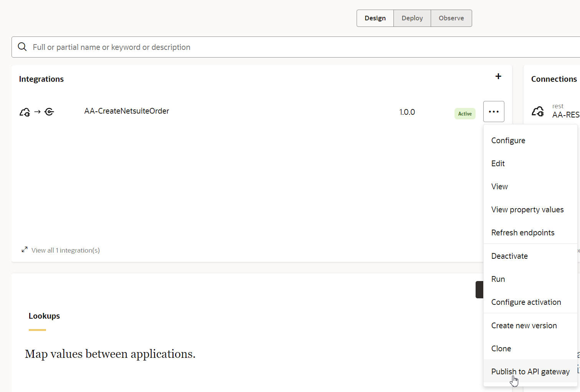Deactivate the integration via menu

509,256
